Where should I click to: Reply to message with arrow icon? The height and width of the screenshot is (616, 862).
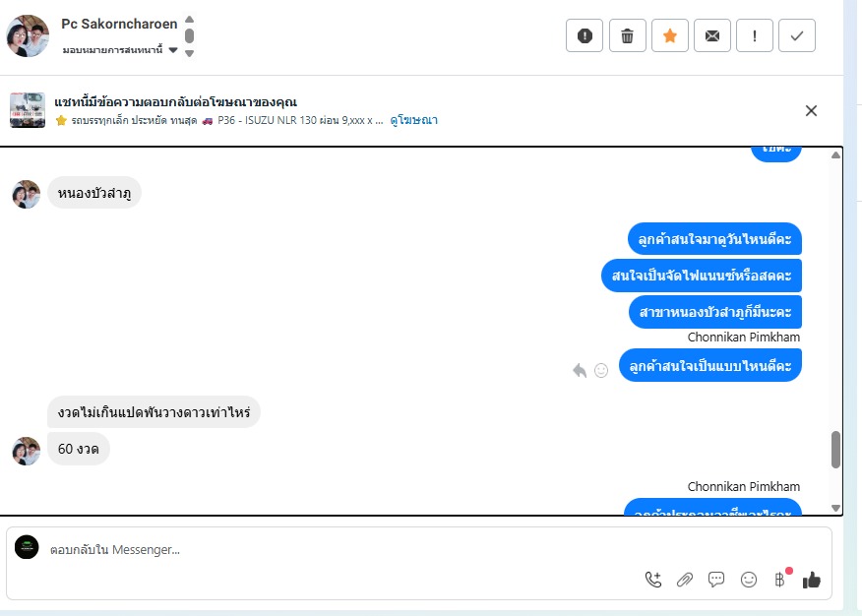580,370
